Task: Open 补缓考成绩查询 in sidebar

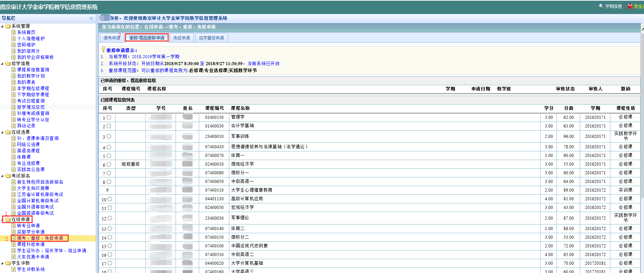Action: 33,113
